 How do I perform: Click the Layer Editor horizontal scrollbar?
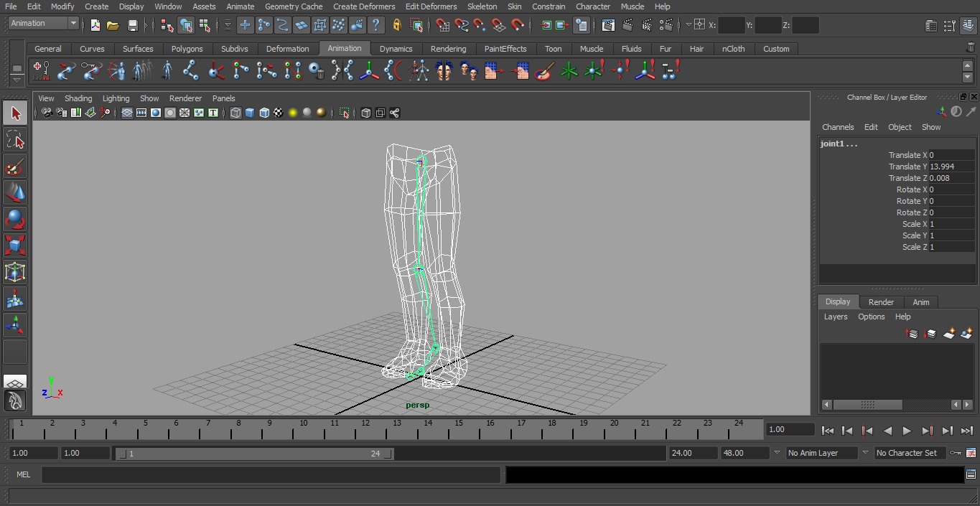867,405
